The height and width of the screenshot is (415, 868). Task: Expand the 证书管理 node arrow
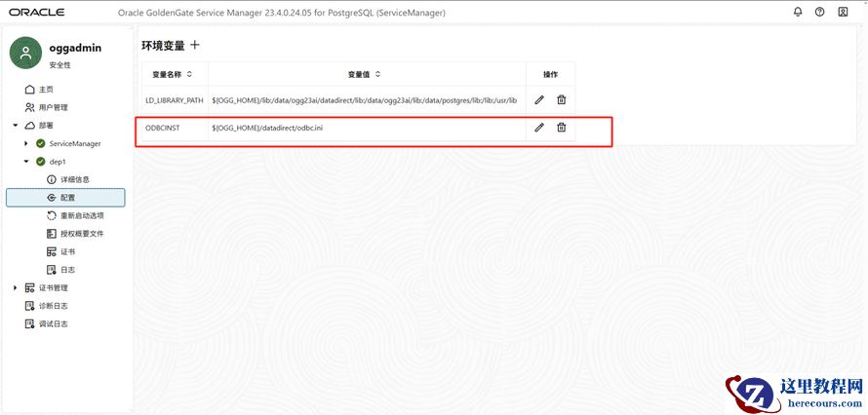click(x=16, y=288)
